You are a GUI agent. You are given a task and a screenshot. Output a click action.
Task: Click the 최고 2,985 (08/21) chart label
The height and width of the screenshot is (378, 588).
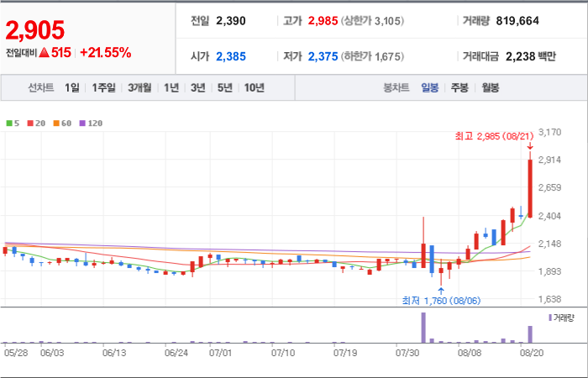[x=494, y=136]
